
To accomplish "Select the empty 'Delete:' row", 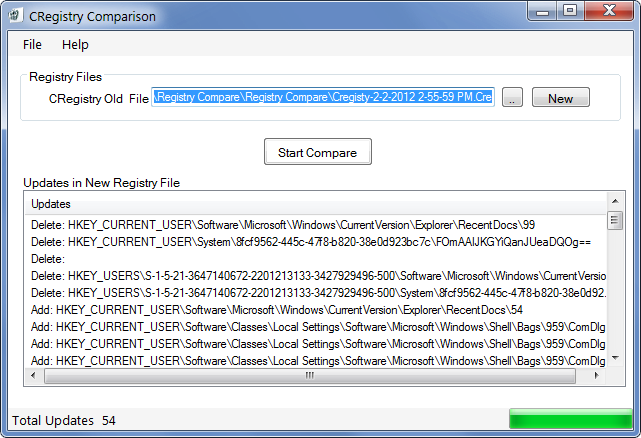I will coord(48,259).
